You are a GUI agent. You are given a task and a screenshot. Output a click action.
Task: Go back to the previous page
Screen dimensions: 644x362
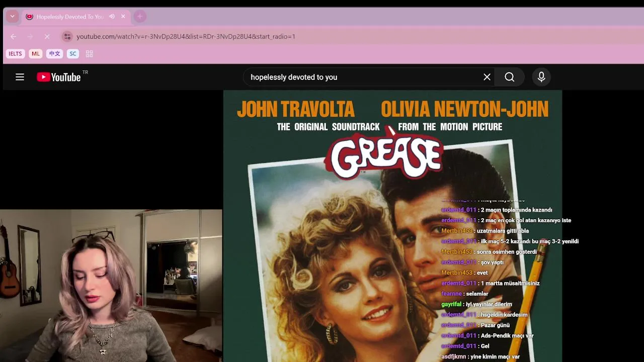tap(14, 36)
